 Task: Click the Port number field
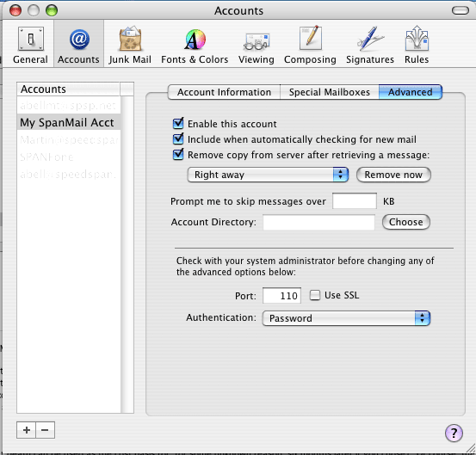(281, 295)
